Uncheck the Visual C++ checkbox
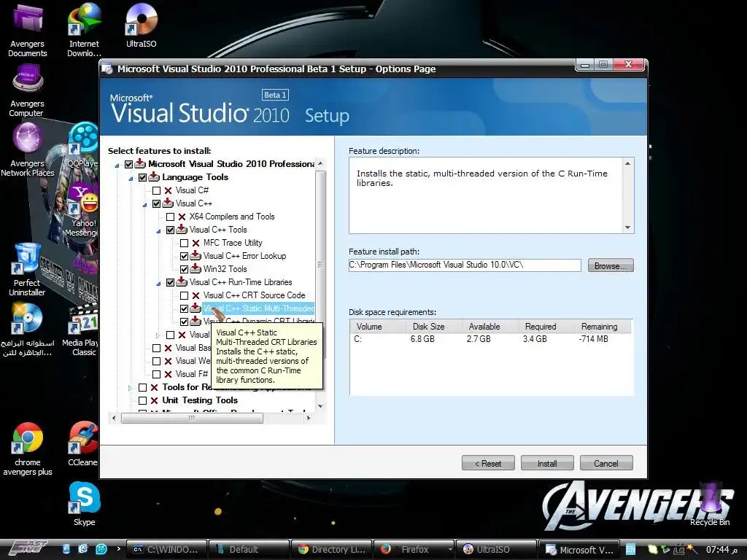This screenshot has height=560, width=747. (156, 204)
